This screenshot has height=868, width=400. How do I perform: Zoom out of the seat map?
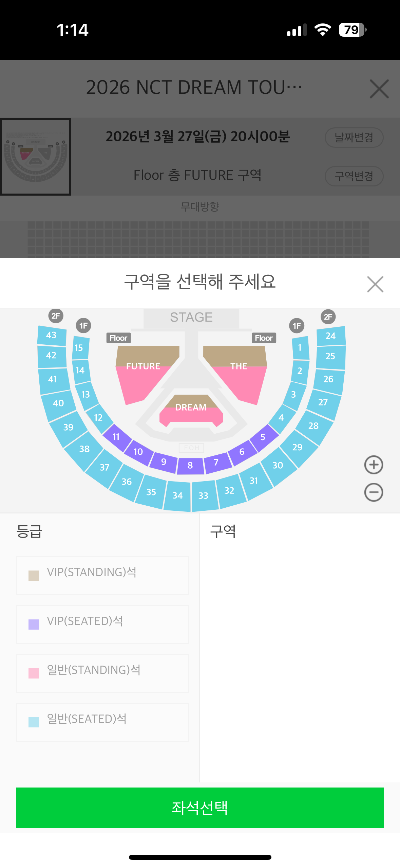[374, 492]
